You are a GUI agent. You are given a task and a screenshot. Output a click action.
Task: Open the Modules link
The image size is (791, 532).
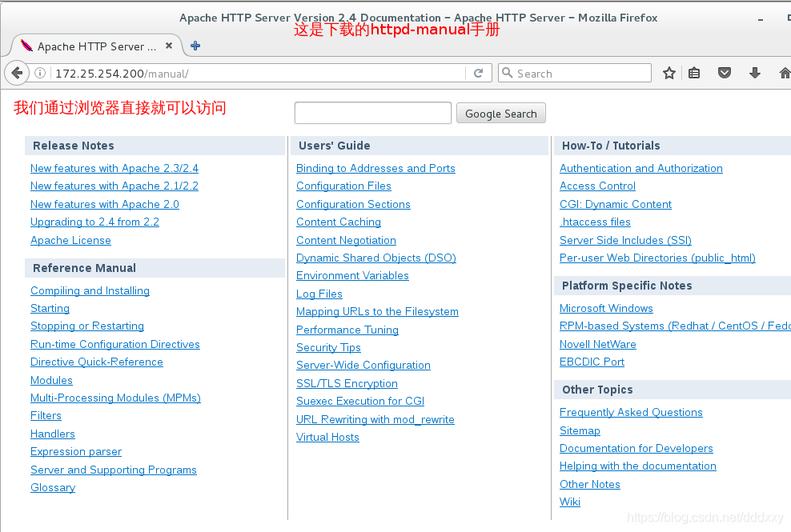click(x=51, y=380)
